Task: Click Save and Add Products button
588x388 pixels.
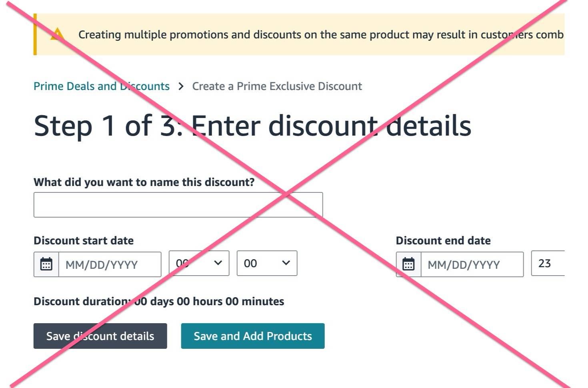Action: click(253, 336)
